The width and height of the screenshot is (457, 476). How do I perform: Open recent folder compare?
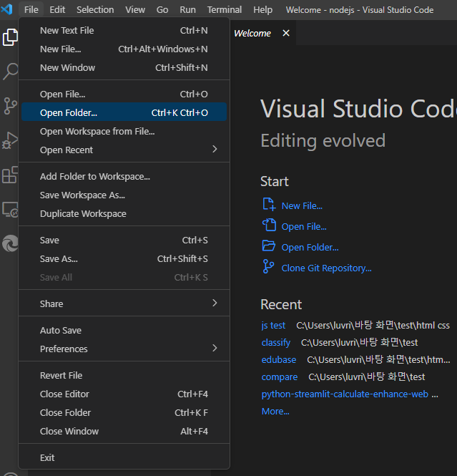(x=280, y=377)
